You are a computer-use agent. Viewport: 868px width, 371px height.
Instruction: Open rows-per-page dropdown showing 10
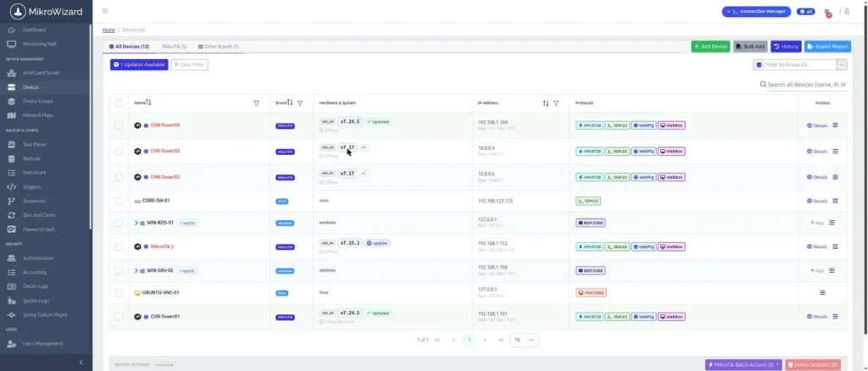tap(524, 340)
